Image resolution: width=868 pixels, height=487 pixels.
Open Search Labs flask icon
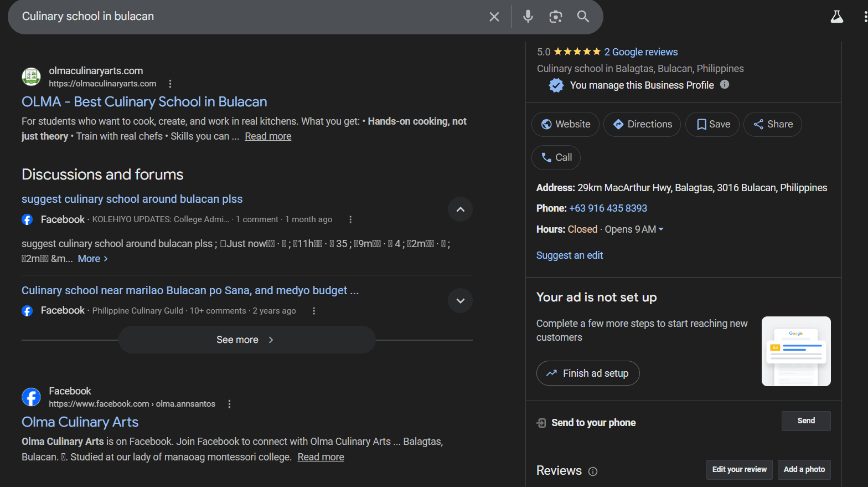pos(837,17)
